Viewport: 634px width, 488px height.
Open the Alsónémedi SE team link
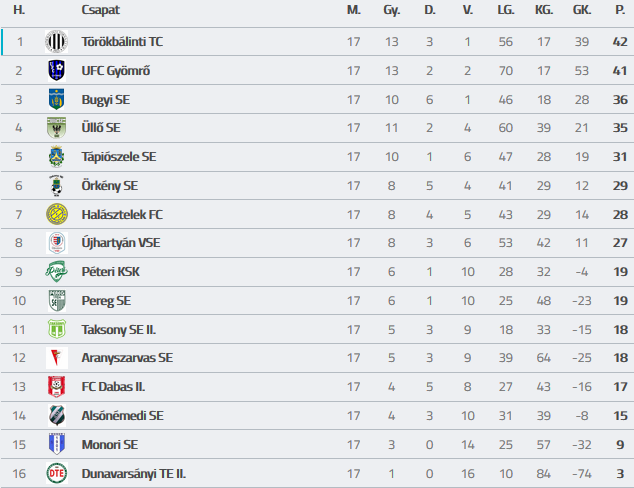pyautogui.click(x=123, y=416)
